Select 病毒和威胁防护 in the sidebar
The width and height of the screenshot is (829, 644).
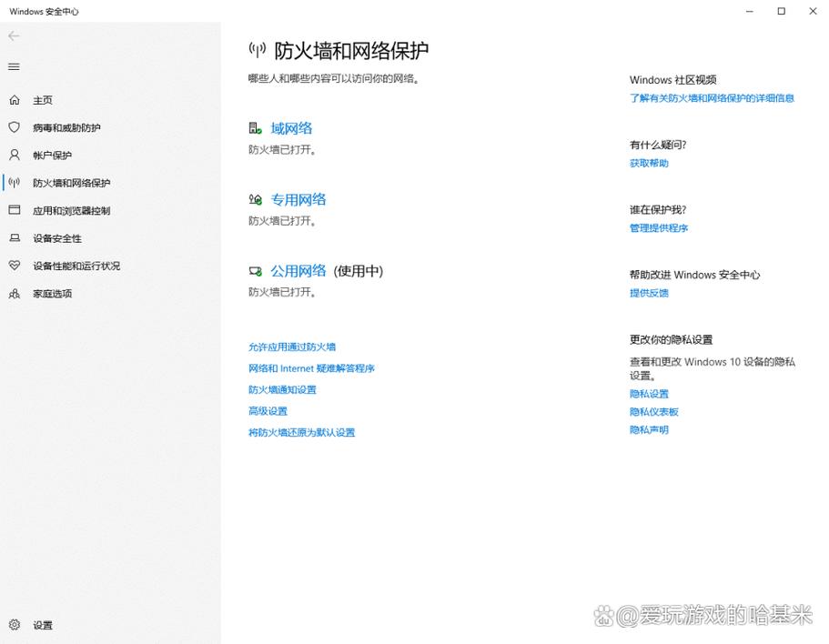[x=66, y=127]
